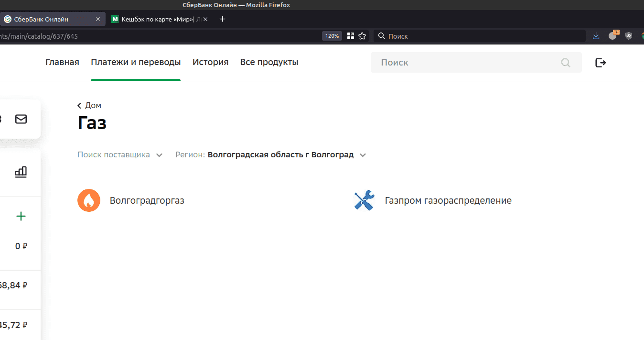
Task: Click the green plus icon in sidebar
Action: click(21, 216)
